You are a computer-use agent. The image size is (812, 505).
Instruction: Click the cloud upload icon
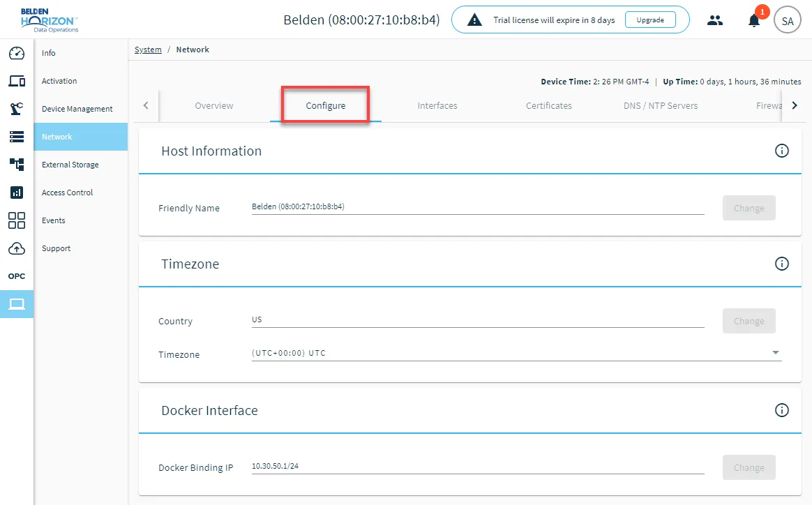(17, 248)
